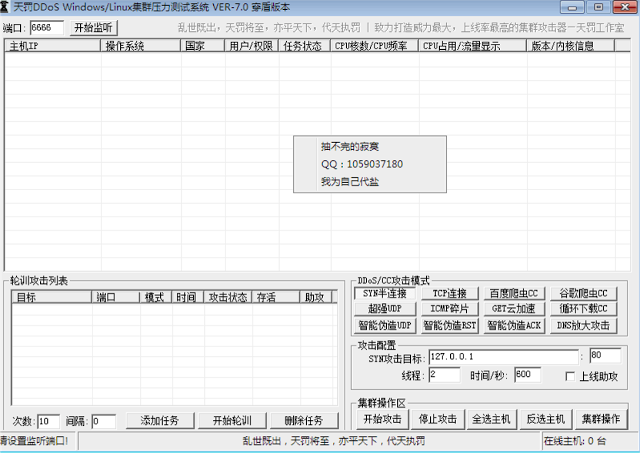Viewport: 640px width, 453px height.
Task: Click the target port field showing 80
Action: [605, 355]
